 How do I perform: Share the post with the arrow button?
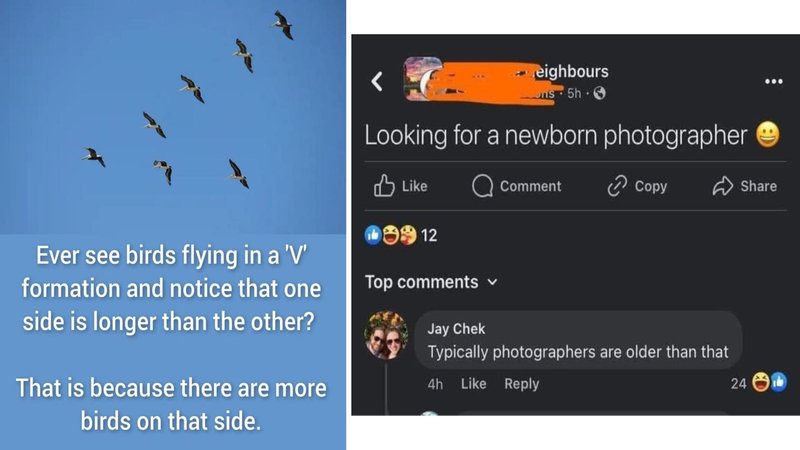pyautogui.click(x=743, y=186)
